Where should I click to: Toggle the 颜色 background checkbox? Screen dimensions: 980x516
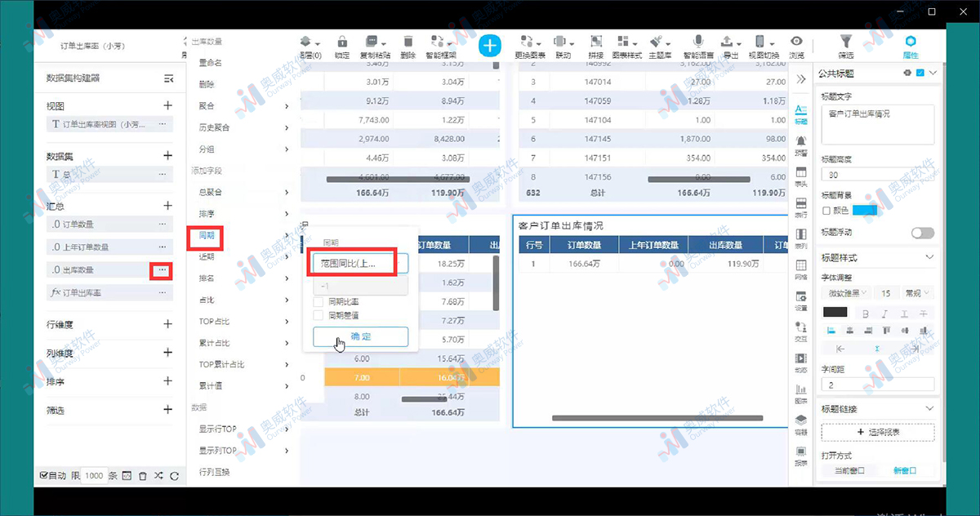826,211
